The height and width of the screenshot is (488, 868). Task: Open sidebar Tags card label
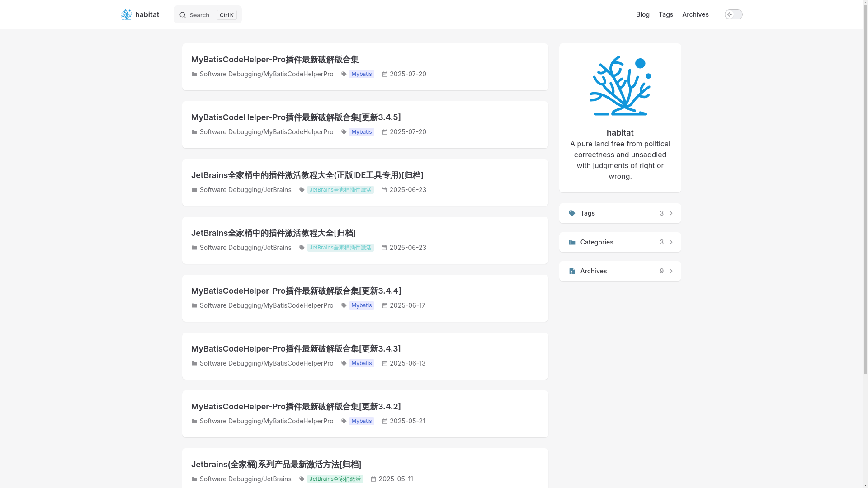[587, 213]
